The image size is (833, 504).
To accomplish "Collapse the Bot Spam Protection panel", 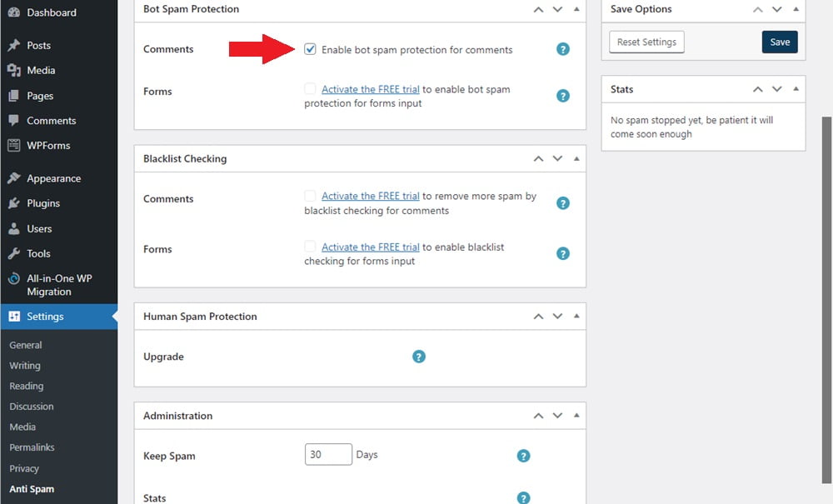I will point(576,9).
